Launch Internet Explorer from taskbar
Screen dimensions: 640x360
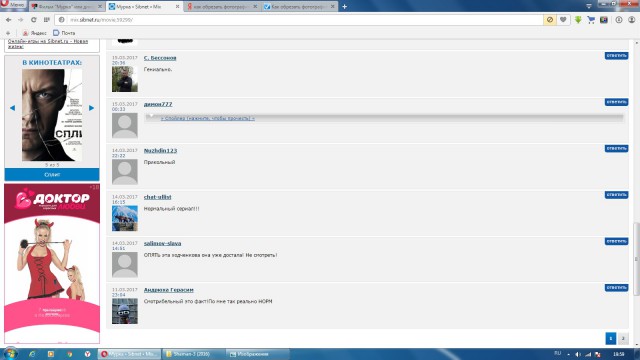[x=32, y=354]
